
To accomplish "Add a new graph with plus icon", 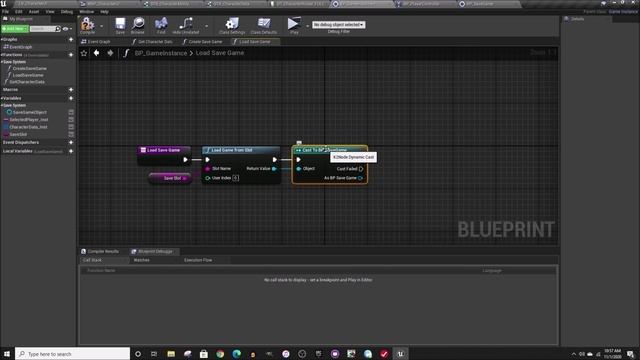I will [x=71, y=40].
